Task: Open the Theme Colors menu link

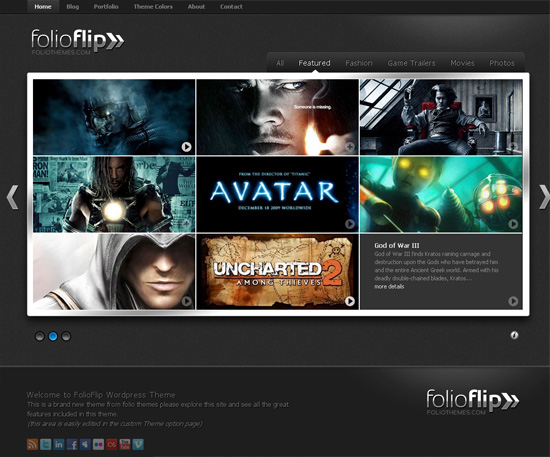Action: click(153, 7)
